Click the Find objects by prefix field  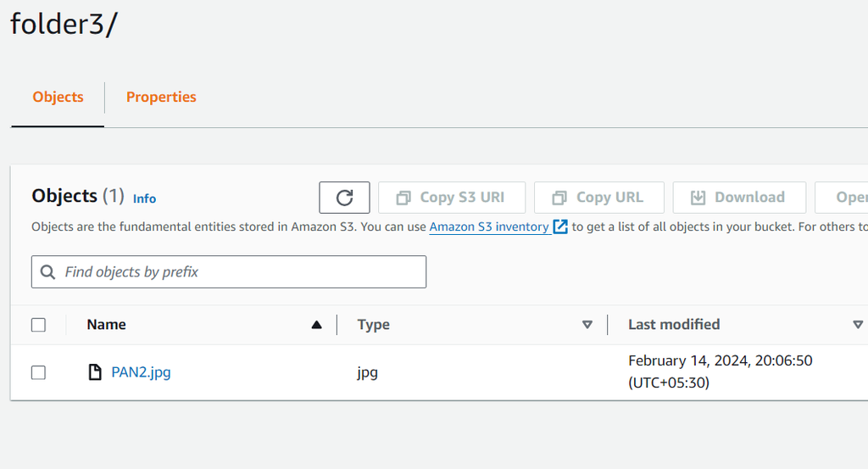pyautogui.click(x=237, y=272)
